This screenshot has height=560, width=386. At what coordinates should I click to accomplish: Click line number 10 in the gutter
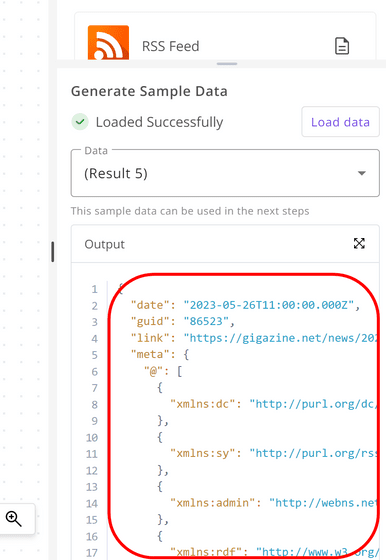pos(92,438)
